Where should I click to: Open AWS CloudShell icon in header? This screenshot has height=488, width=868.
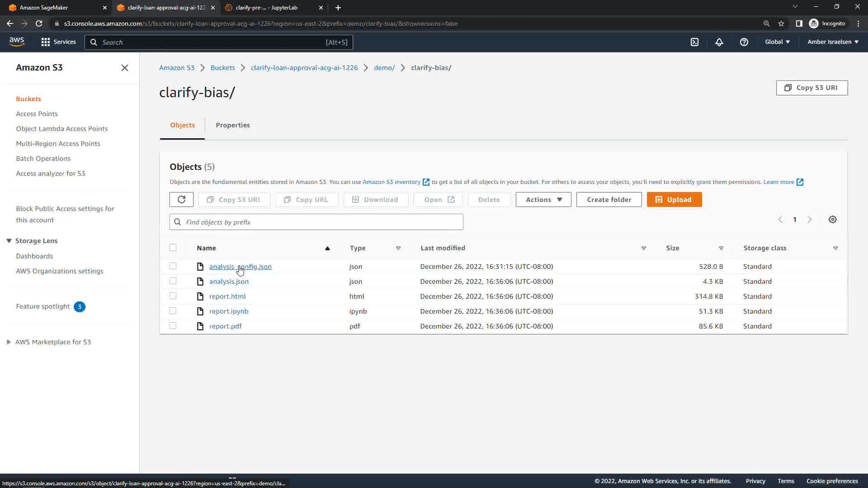click(x=694, y=42)
